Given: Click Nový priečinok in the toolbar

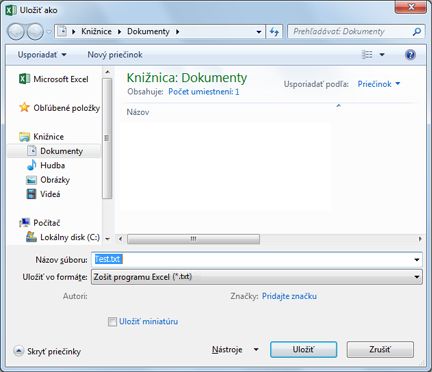Looking at the screenshot, I should coord(115,55).
